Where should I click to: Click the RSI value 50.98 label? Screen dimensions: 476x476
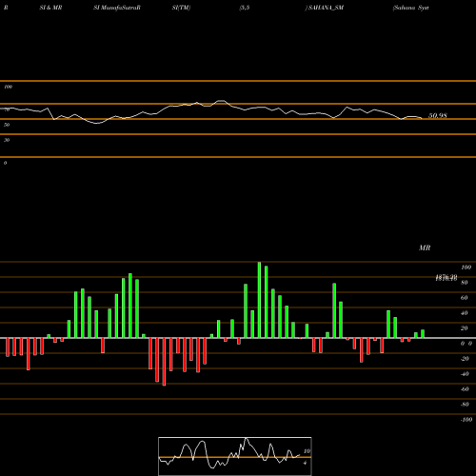(438, 115)
